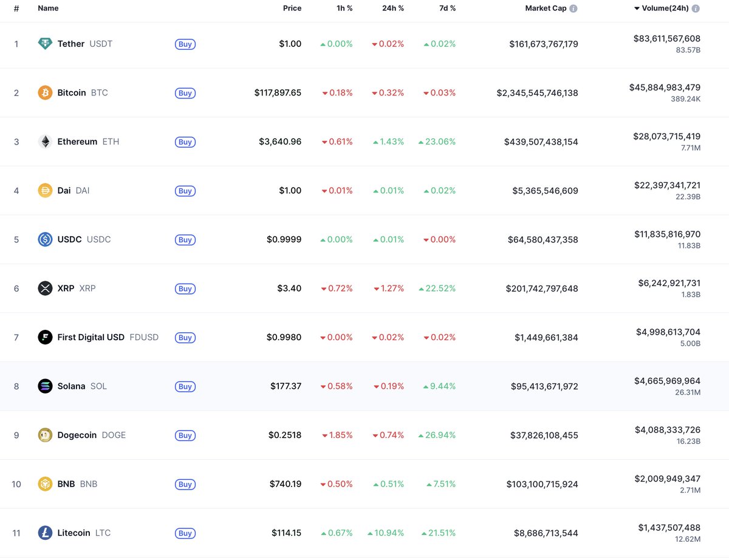Click the Buy button for USDC
Viewport: 729px width, 560px height.
pos(185,240)
